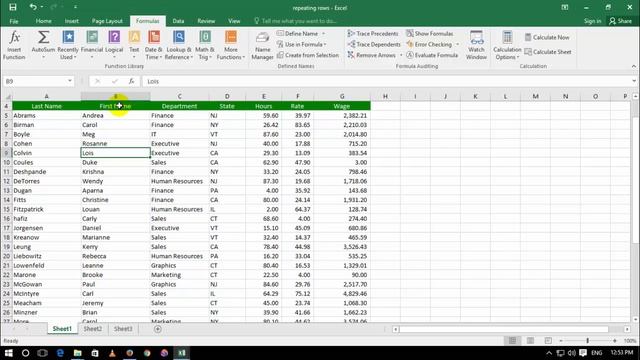The image size is (640, 360).
Task: Open Text functions list
Action: (134, 45)
